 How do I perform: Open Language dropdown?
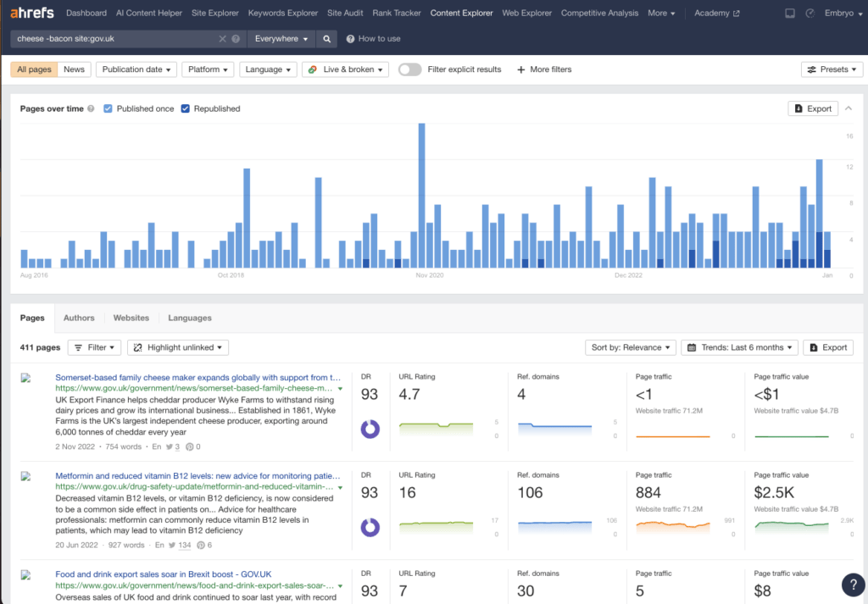[x=268, y=69]
